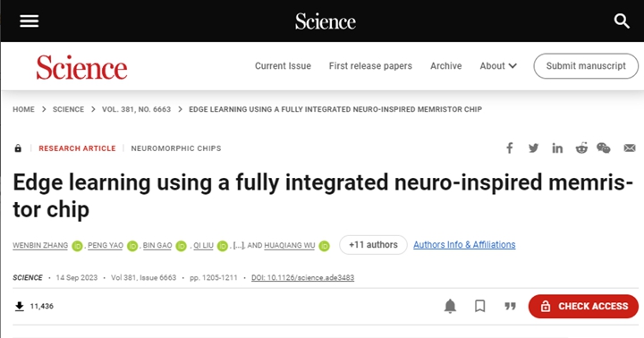Image resolution: width=644 pixels, height=338 pixels.
Task: Open the hamburger menu icon
Action: [30, 21]
